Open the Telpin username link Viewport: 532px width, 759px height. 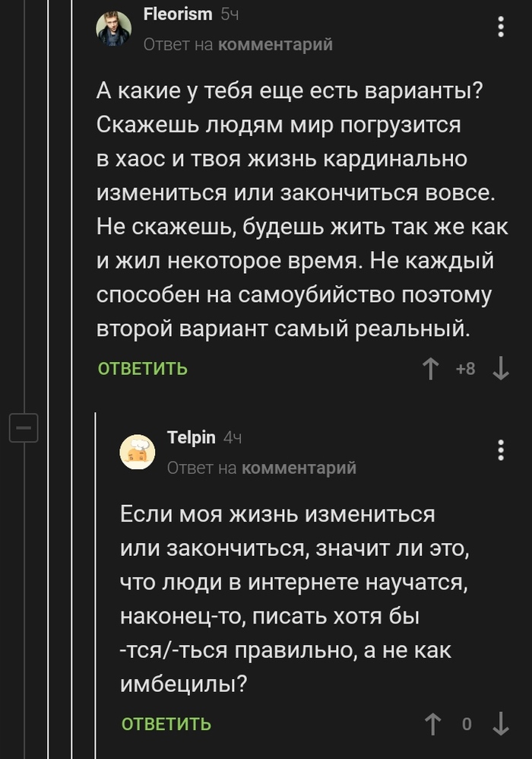pyautogui.click(x=191, y=437)
